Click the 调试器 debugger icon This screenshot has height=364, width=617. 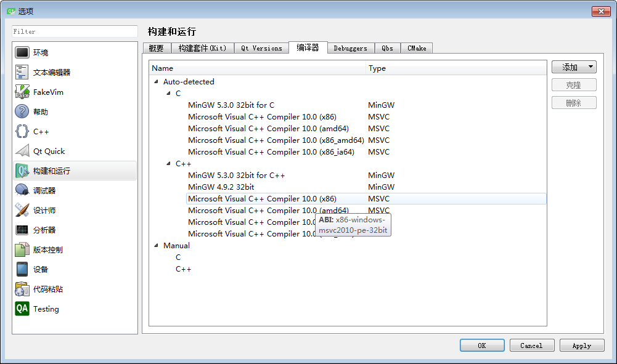point(22,190)
